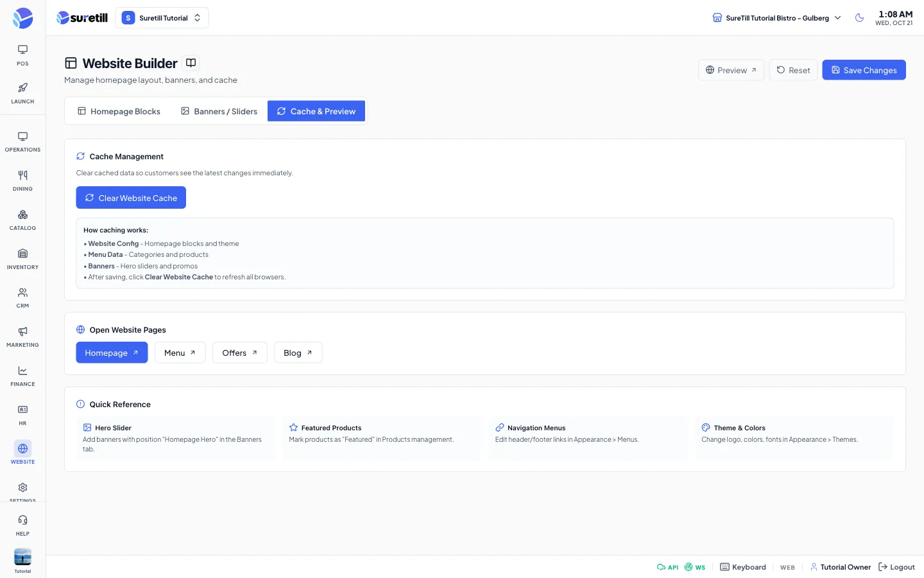The height and width of the screenshot is (578, 924).
Task: Click the WS connection status indicator
Action: [x=695, y=567]
